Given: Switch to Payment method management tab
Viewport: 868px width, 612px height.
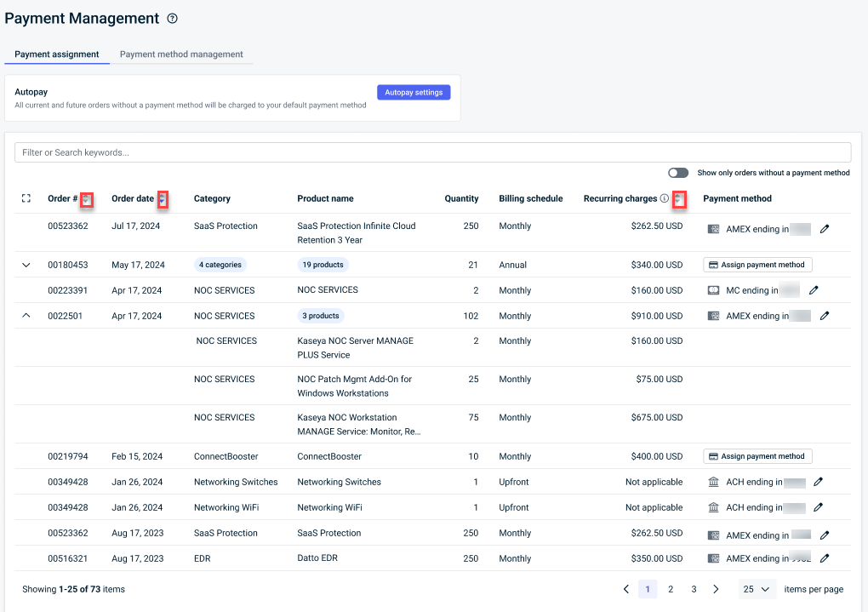Looking at the screenshot, I should click(x=181, y=54).
